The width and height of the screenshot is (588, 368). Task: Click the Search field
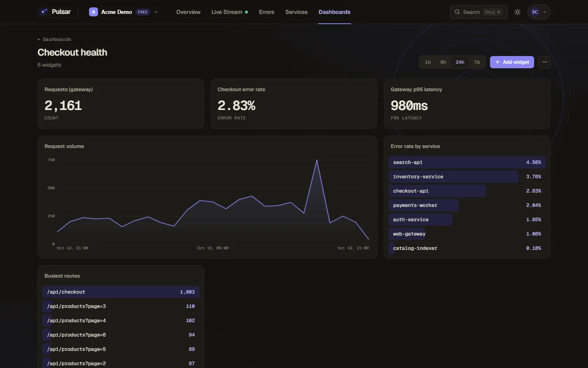pyautogui.click(x=478, y=12)
